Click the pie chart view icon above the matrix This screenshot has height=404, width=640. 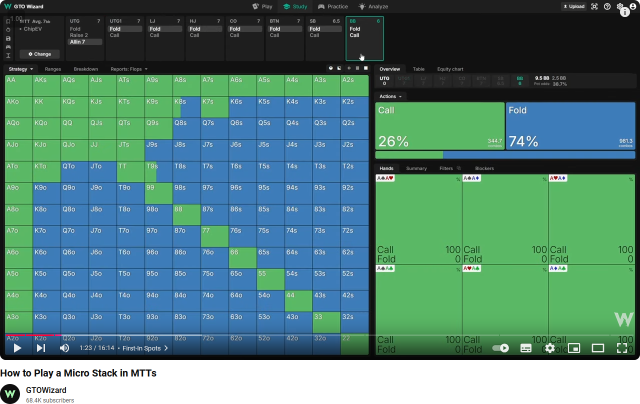[x=331, y=68]
